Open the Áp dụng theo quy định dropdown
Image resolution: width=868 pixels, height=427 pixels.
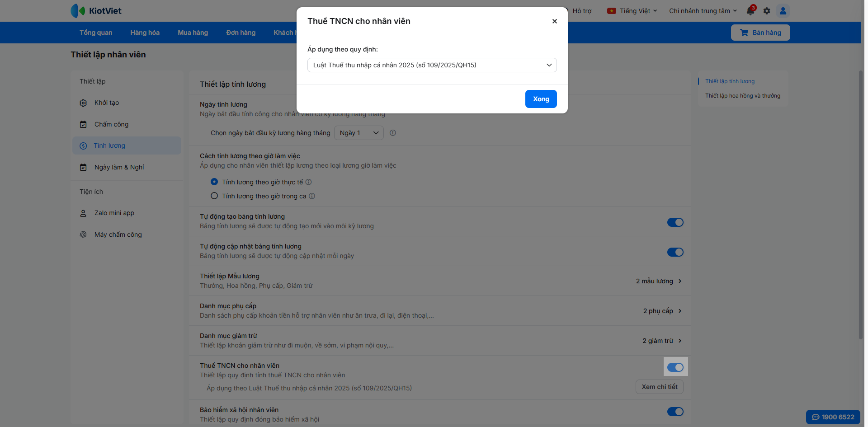432,65
